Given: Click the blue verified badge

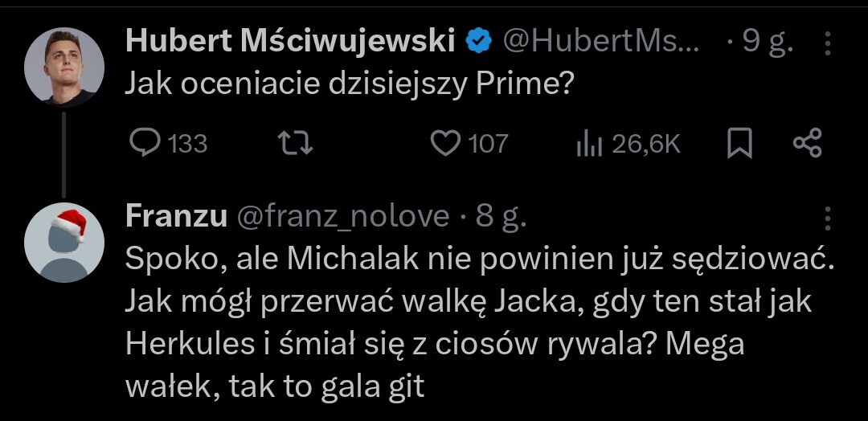Looking at the screenshot, I should click(480, 42).
